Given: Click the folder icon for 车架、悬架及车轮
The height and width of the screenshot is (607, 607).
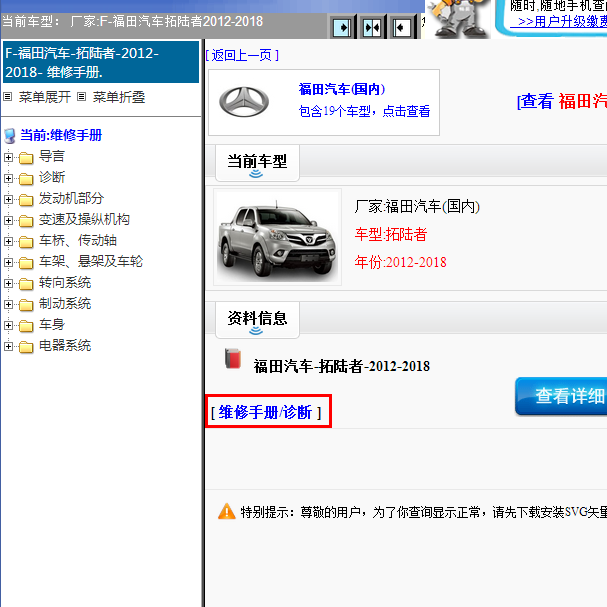Looking at the screenshot, I should click(26, 263).
